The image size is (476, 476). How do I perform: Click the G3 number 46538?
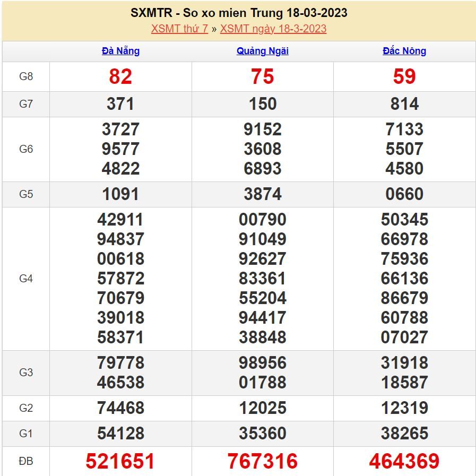[120, 383]
